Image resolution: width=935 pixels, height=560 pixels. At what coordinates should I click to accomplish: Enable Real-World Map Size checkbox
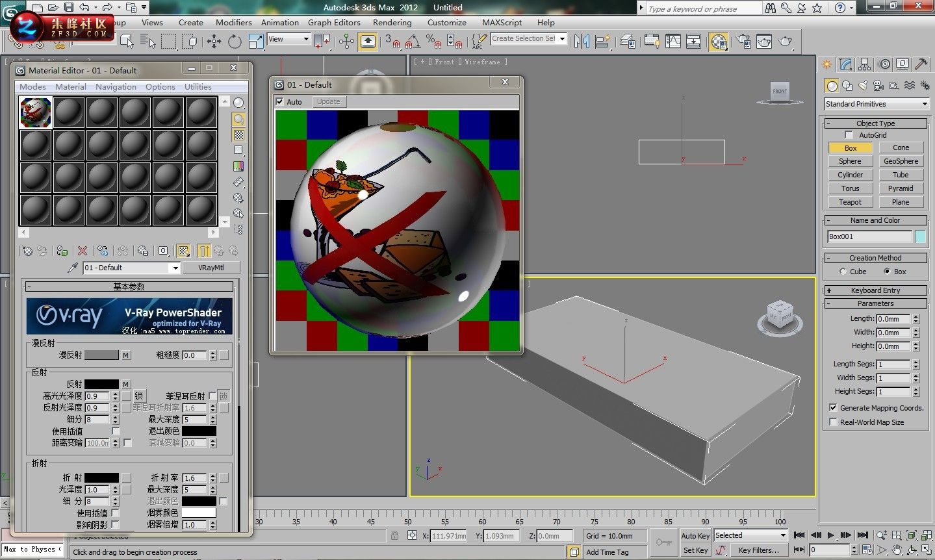point(833,422)
